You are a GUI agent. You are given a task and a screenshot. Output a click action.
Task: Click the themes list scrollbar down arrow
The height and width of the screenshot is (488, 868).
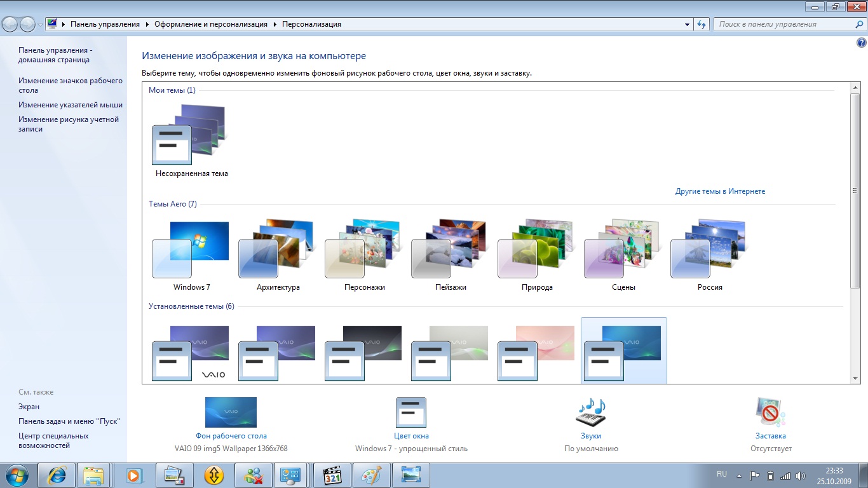[855, 378]
